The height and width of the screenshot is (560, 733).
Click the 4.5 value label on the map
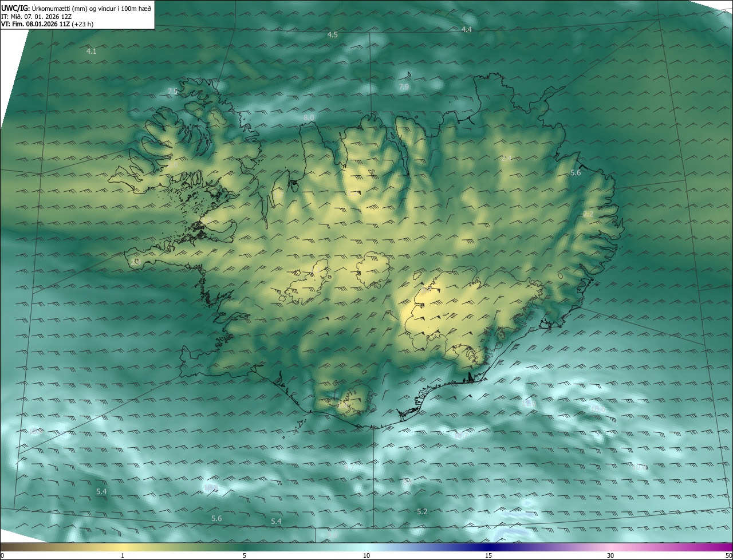click(x=332, y=35)
